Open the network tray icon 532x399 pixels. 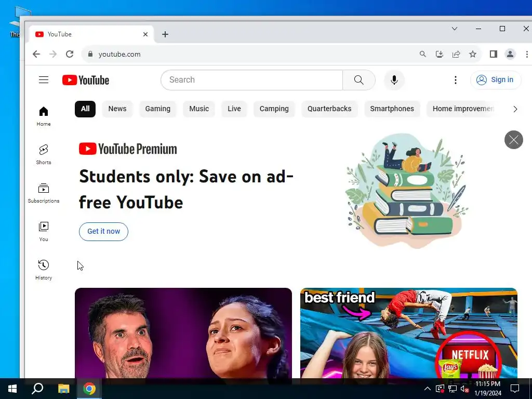pos(453,389)
